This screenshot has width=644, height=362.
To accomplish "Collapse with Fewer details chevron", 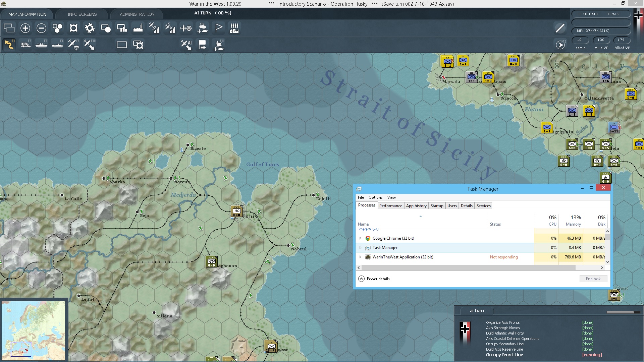I will pyautogui.click(x=361, y=279).
